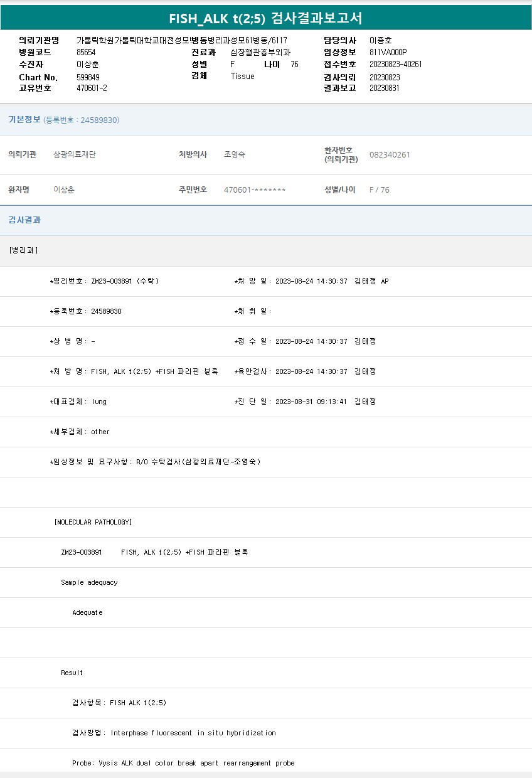Viewport: 532px width, 778px height.
Task: Click the 검사방법 Interphase fluorescent in situ hybridization line
Action: [x=174, y=733]
